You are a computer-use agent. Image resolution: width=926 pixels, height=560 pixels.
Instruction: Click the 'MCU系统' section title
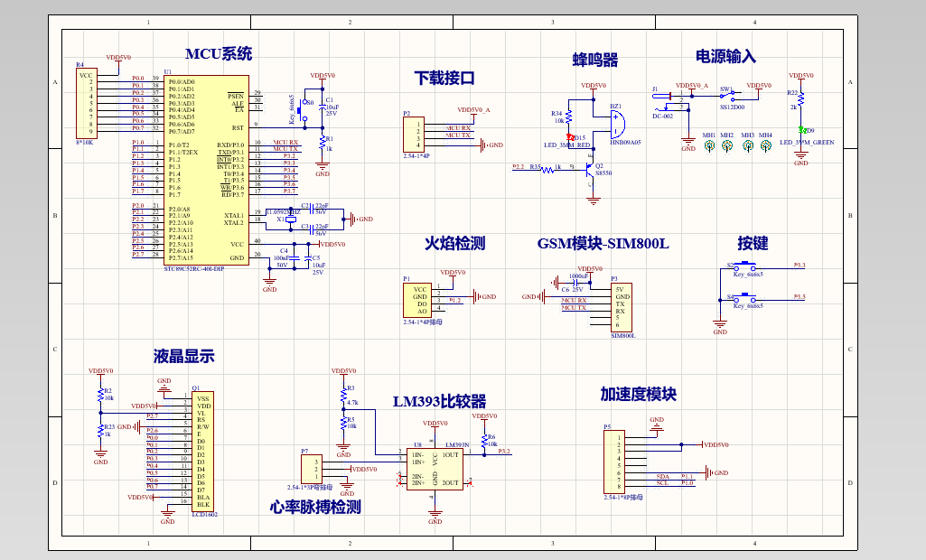point(219,54)
